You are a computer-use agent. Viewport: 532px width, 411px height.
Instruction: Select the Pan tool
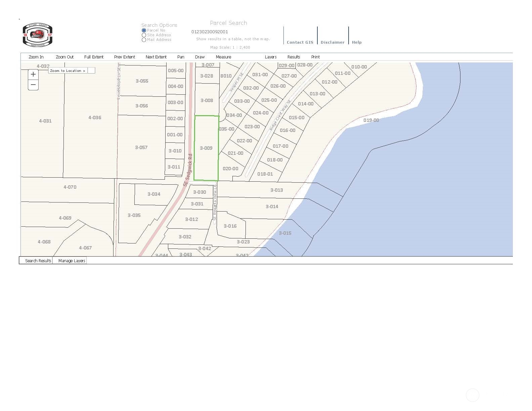pos(181,57)
